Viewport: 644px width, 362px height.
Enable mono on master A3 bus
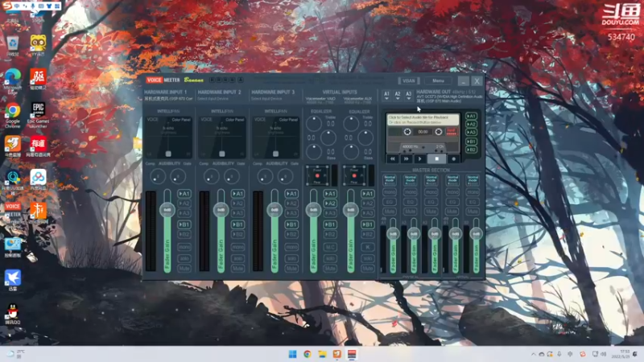point(431,192)
